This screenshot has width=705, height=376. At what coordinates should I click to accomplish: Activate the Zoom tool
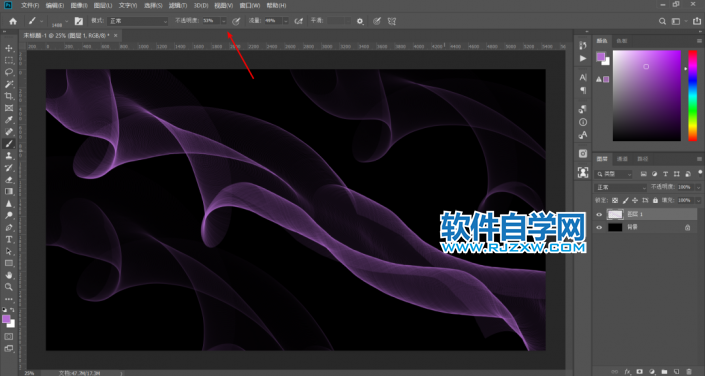[9, 287]
